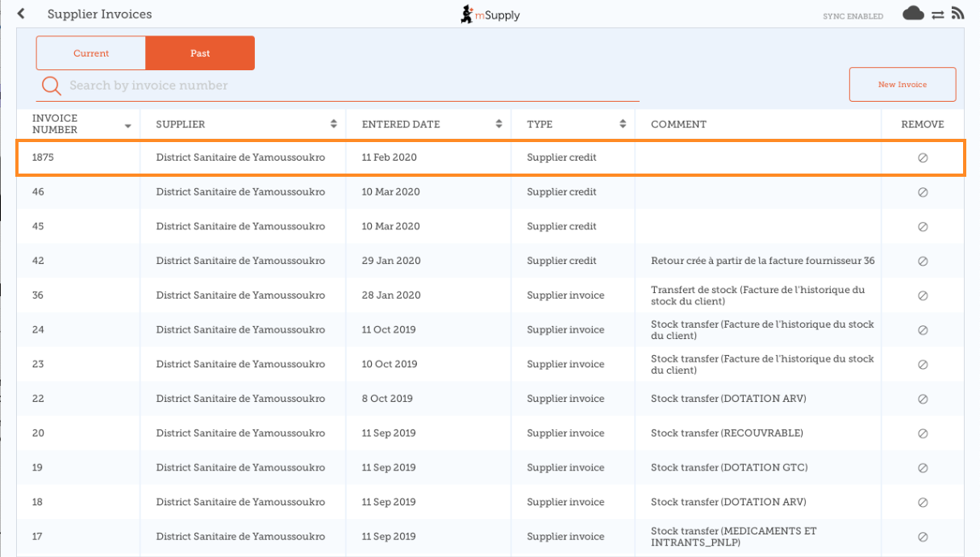This screenshot has height=557, width=980.
Task: Click the RSS feed signal icon
Action: click(957, 14)
